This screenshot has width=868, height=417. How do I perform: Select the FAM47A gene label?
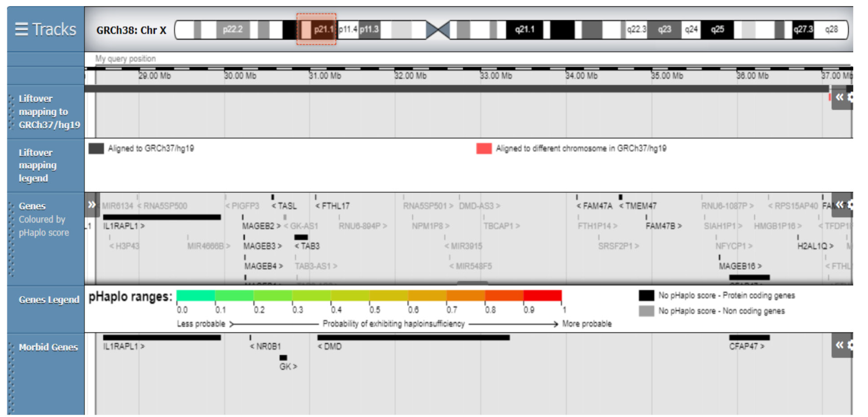[x=594, y=206]
